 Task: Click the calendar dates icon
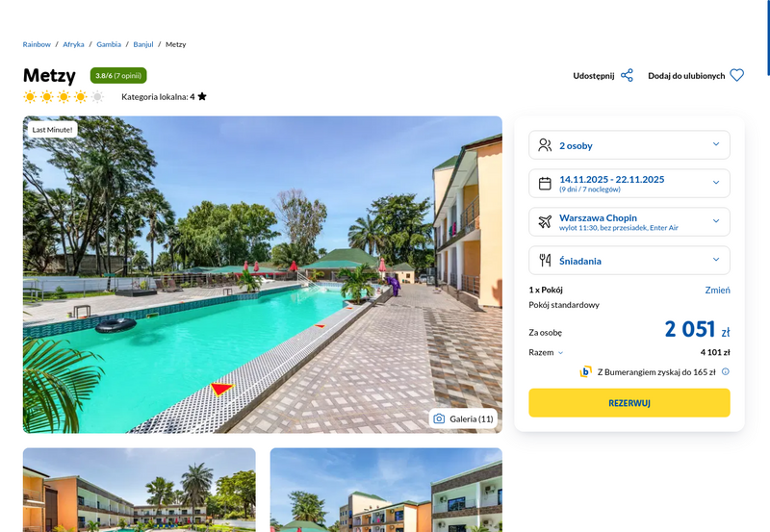[x=545, y=184]
